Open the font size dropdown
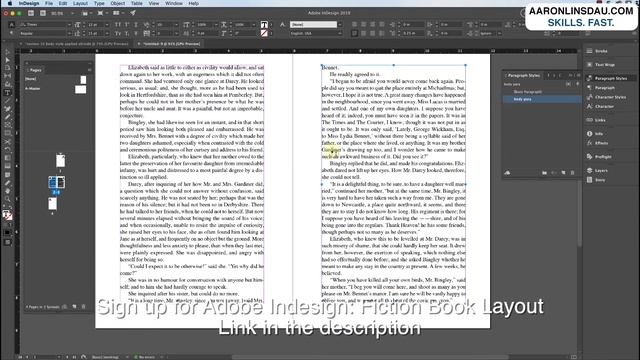The width and height of the screenshot is (640, 360). point(107,25)
